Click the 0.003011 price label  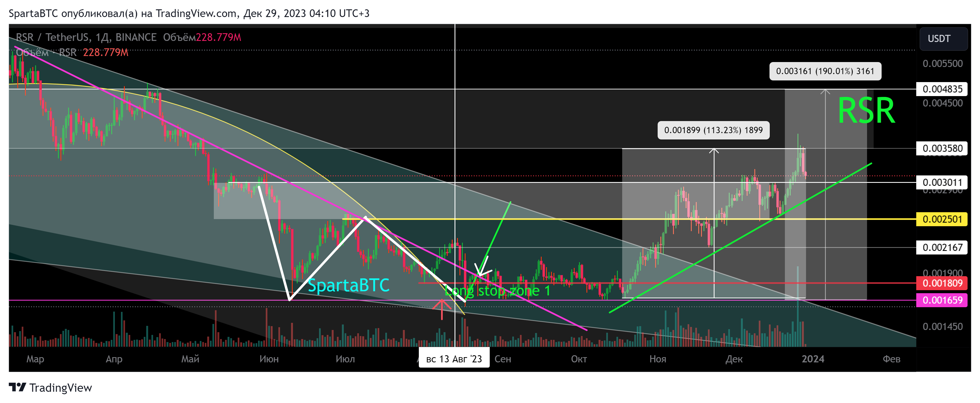[x=942, y=183]
